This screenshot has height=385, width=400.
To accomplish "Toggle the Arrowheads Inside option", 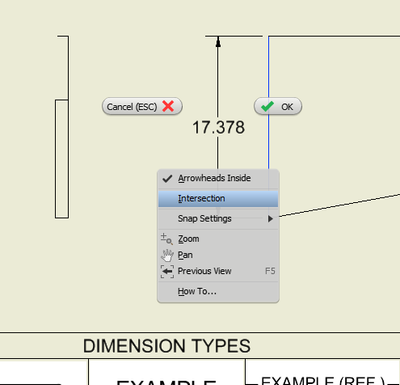I will point(218,178).
